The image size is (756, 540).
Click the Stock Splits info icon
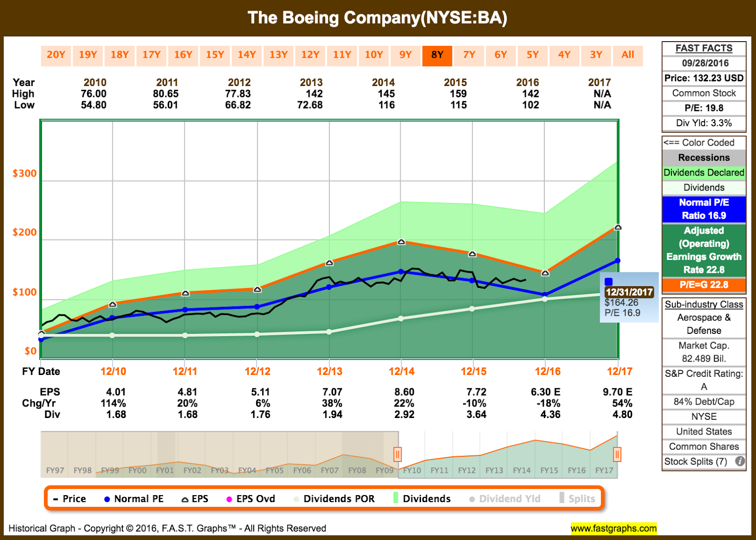coord(740,462)
